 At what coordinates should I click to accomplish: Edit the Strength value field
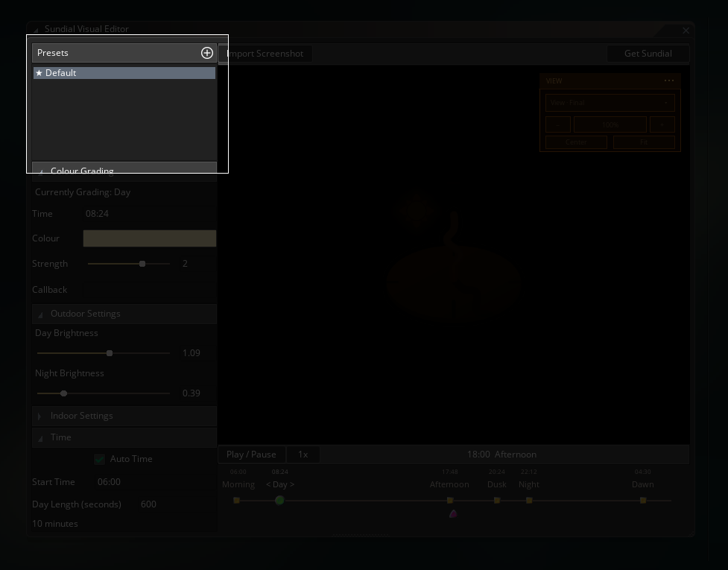[x=197, y=264]
